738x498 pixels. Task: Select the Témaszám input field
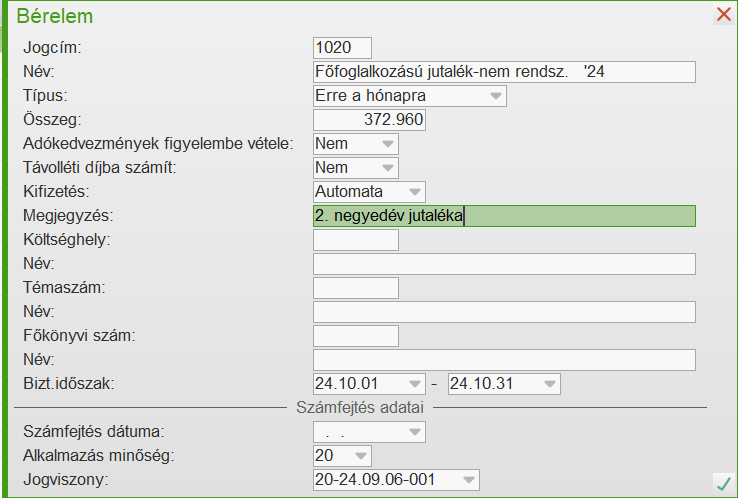point(355,288)
